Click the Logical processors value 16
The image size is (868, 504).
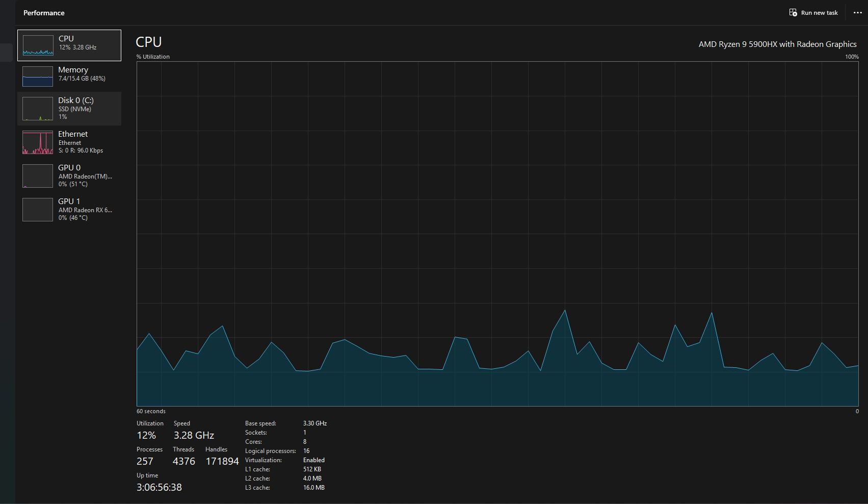pos(306,451)
